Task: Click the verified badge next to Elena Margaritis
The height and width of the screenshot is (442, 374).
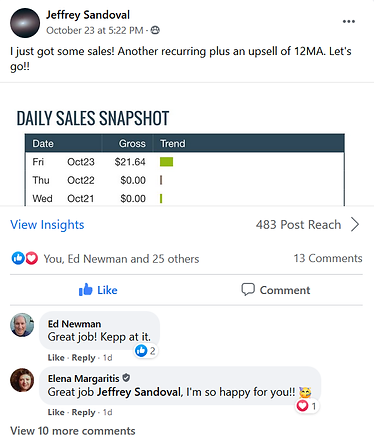Action: 126,378
